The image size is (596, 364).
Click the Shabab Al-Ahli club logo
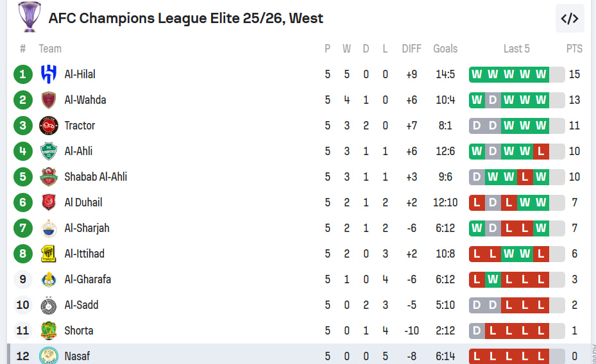click(x=49, y=177)
